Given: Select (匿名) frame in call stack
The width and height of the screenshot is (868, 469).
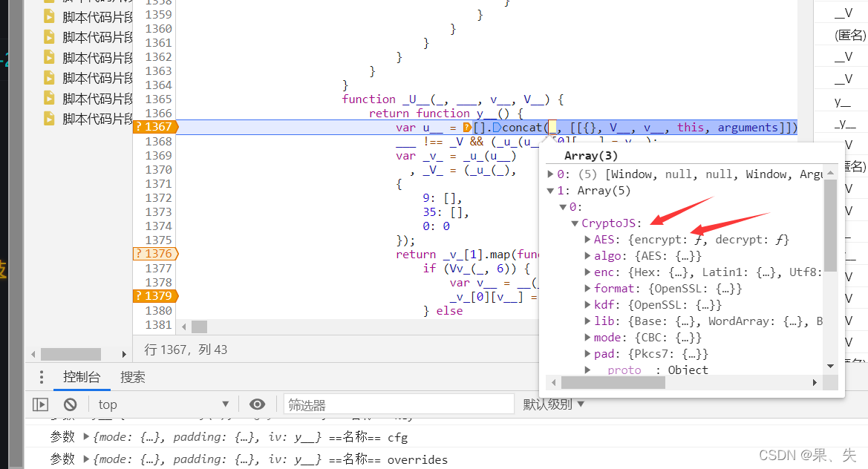Looking at the screenshot, I should pyautogui.click(x=849, y=35).
